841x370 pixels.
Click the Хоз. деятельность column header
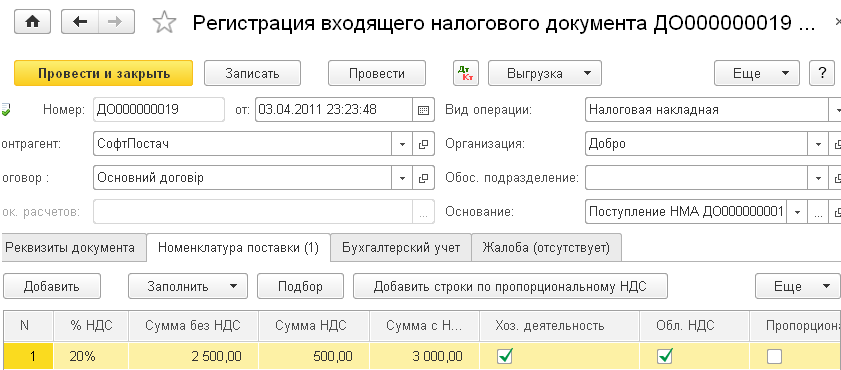point(560,325)
